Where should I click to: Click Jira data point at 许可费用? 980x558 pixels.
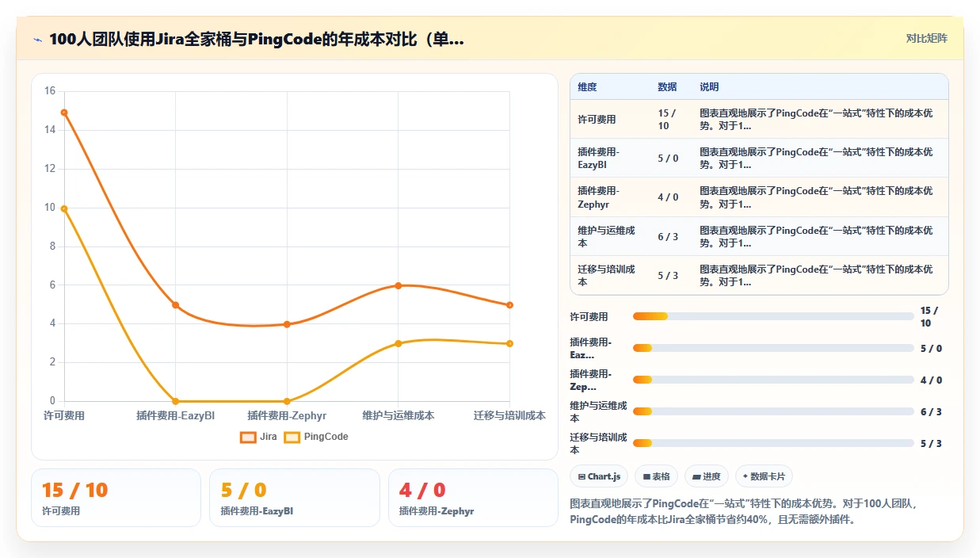click(64, 113)
